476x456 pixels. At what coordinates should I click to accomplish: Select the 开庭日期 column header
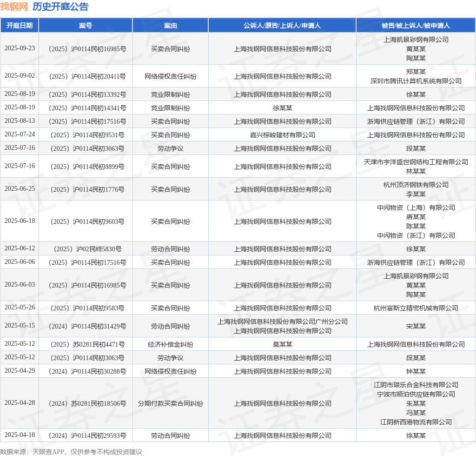[20, 26]
